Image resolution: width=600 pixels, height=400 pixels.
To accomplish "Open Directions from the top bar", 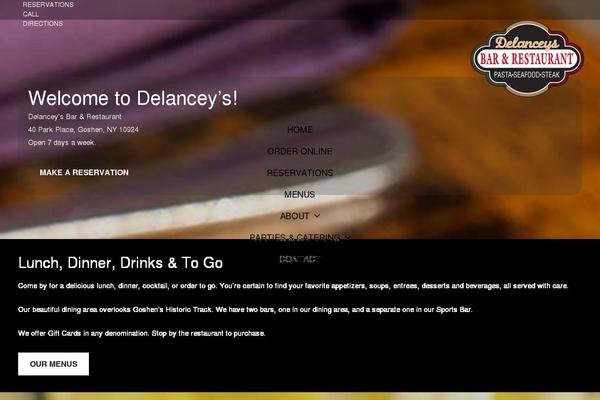I will point(43,24).
